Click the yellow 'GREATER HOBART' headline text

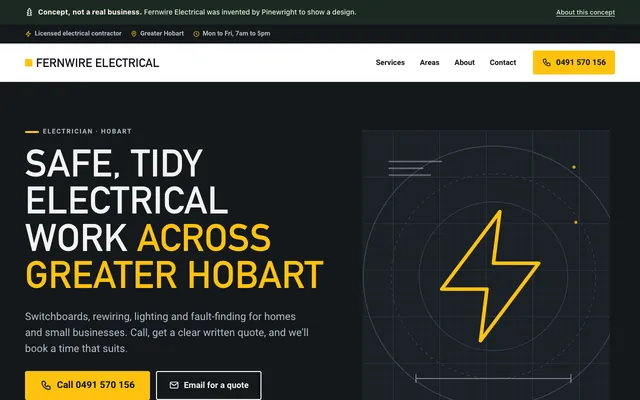(174, 274)
